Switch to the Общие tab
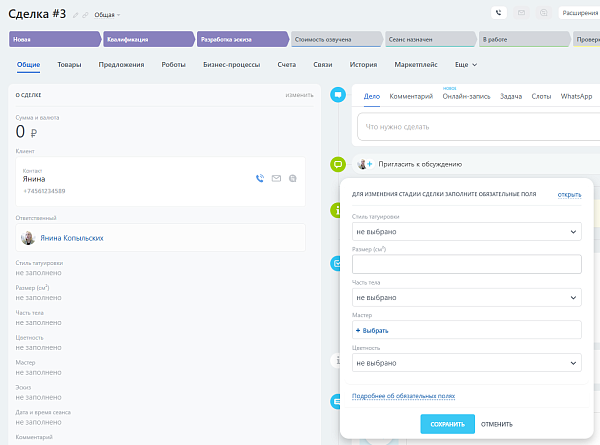 tap(28, 65)
